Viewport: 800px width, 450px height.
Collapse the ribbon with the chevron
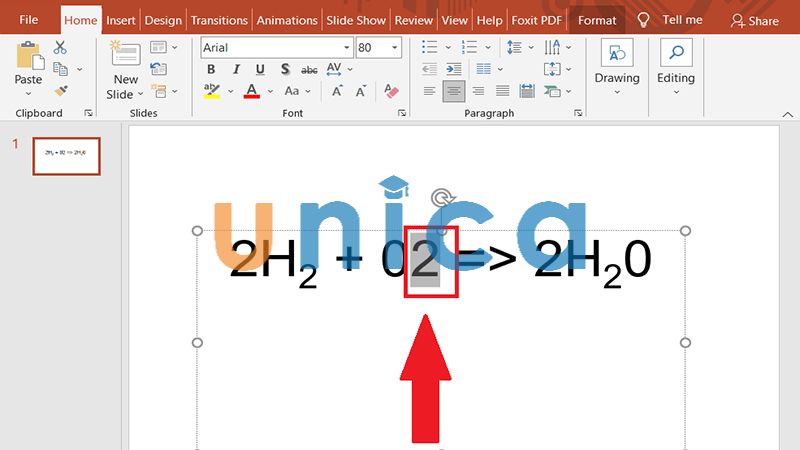click(787, 115)
